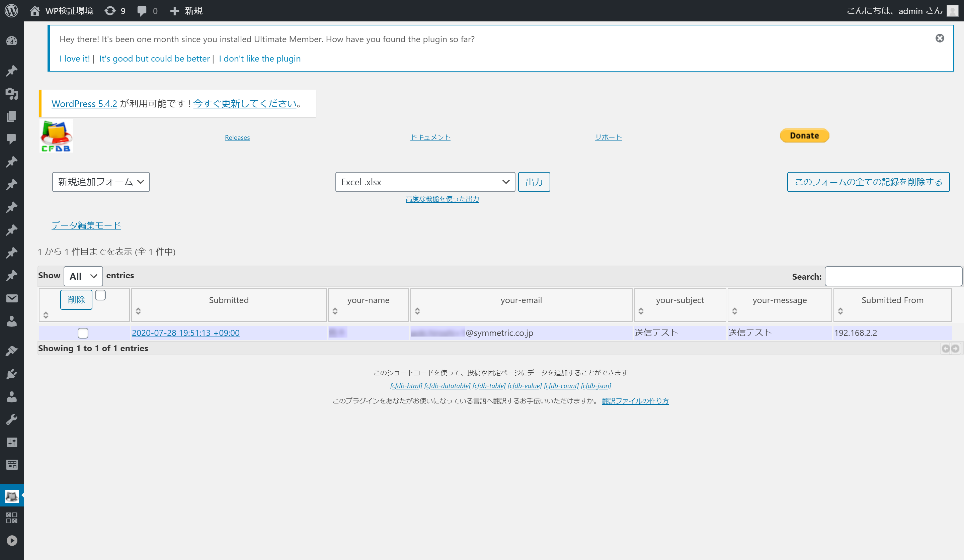Viewport: 964px width, 560px height.
Task: Dismiss the Ultimate Member notice
Action: (940, 38)
